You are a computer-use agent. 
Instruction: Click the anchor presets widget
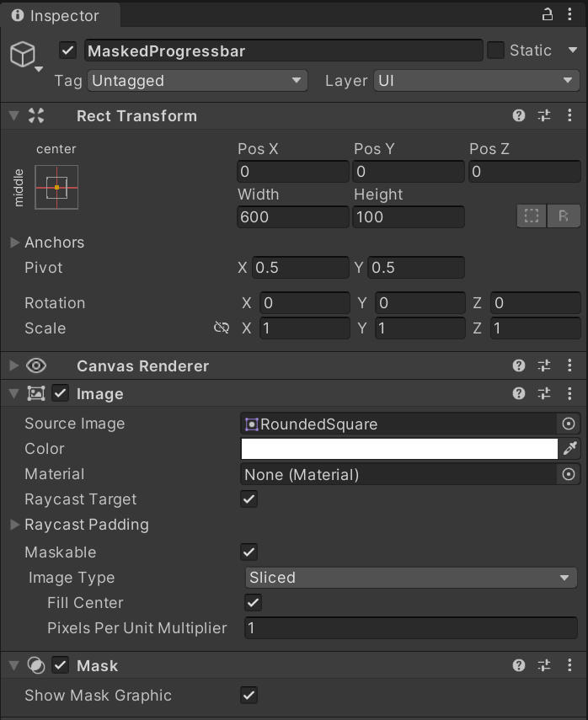[x=56, y=187]
